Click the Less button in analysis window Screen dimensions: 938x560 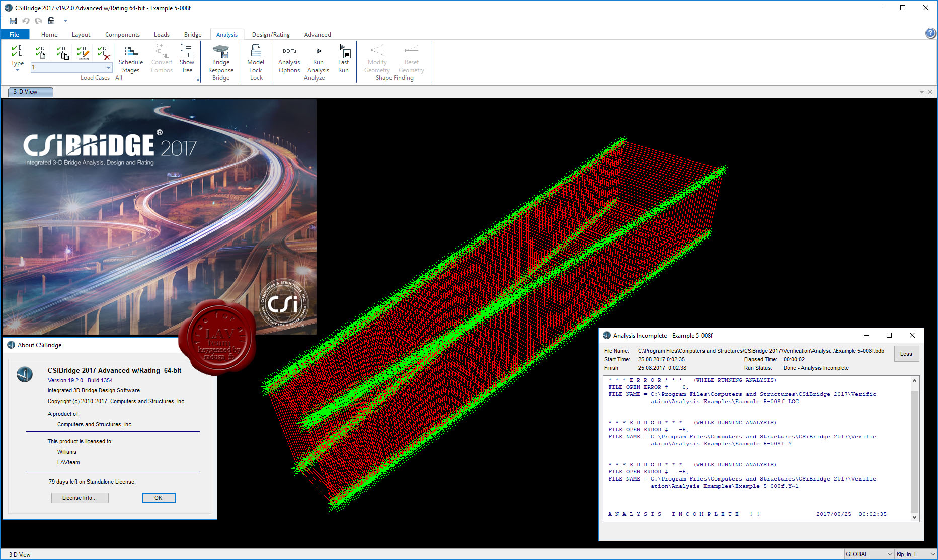(906, 354)
